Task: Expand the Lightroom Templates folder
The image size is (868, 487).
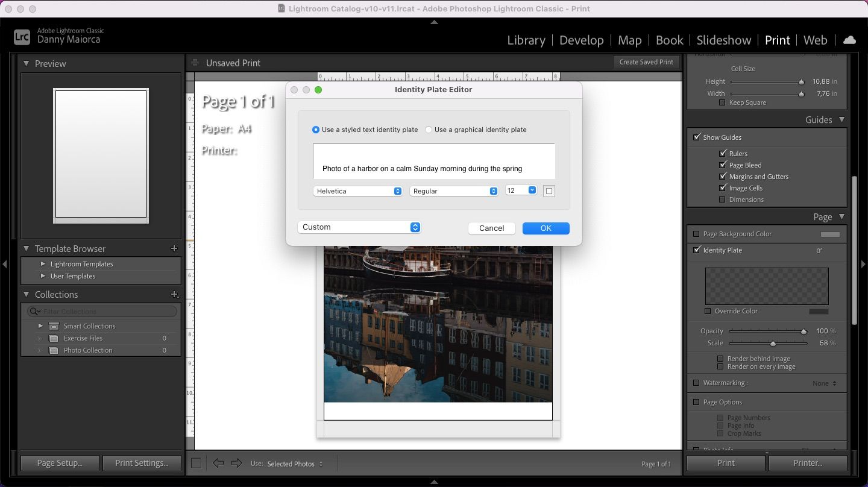Action: tap(43, 264)
